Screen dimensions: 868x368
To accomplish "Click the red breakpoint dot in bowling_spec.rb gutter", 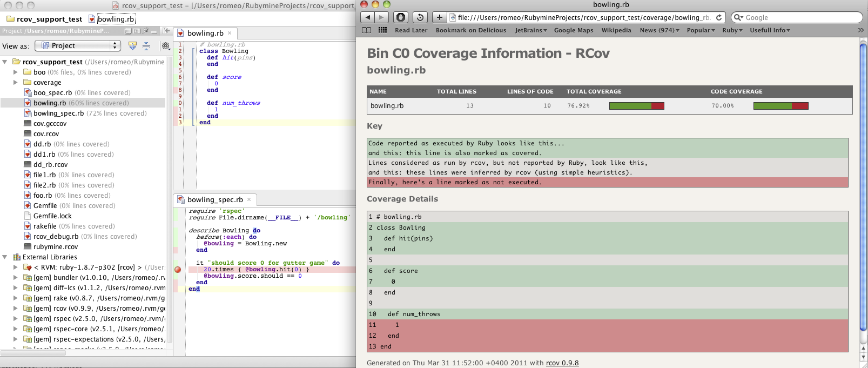I will pyautogui.click(x=178, y=269).
